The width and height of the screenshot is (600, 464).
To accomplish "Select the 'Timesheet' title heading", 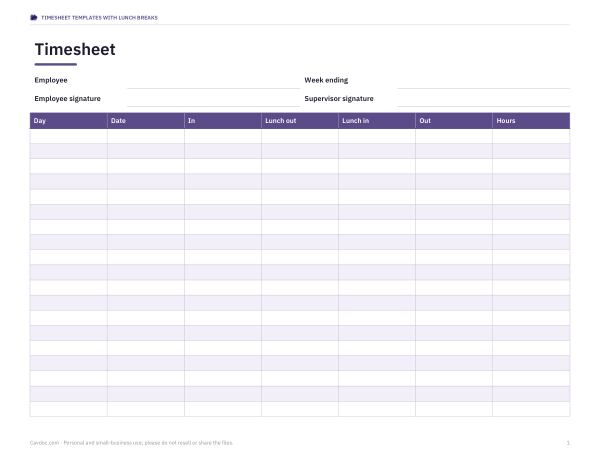I will pyautogui.click(x=75, y=49).
